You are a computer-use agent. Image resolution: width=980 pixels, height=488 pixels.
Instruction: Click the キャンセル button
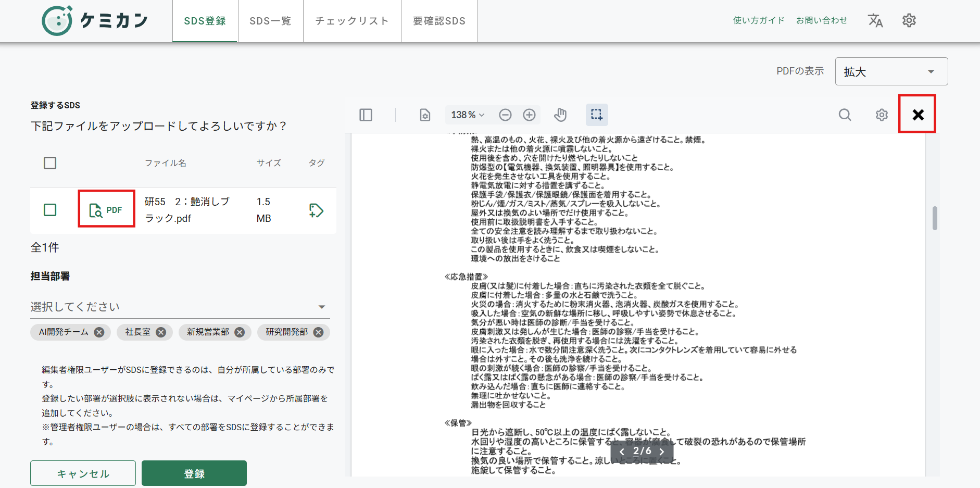click(x=83, y=473)
